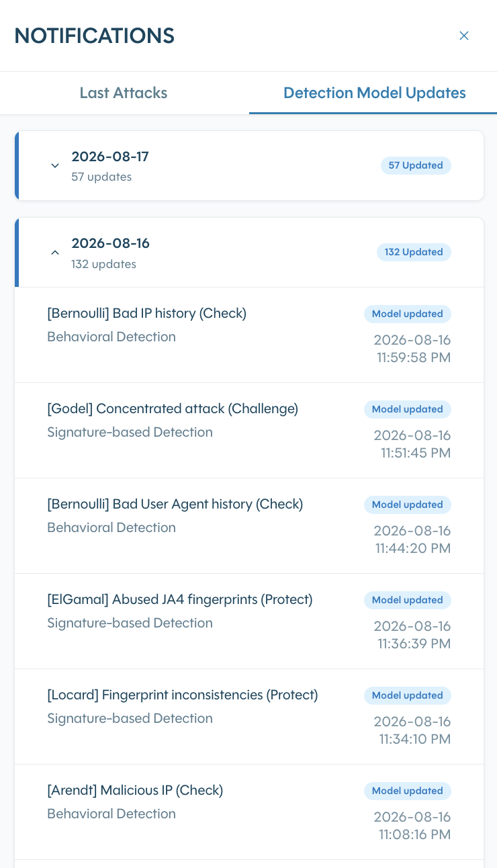
Task: Open ElGamal Abused JA4 fingerprints entry
Action: point(249,621)
